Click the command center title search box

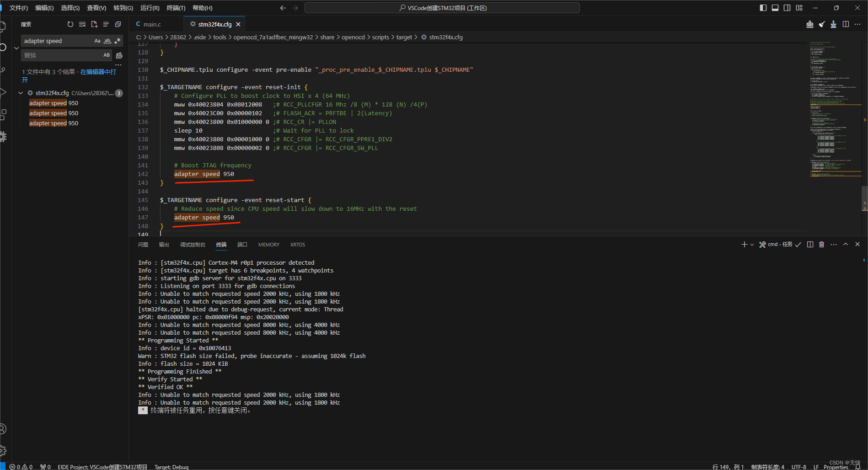pyautogui.click(x=442, y=8)
